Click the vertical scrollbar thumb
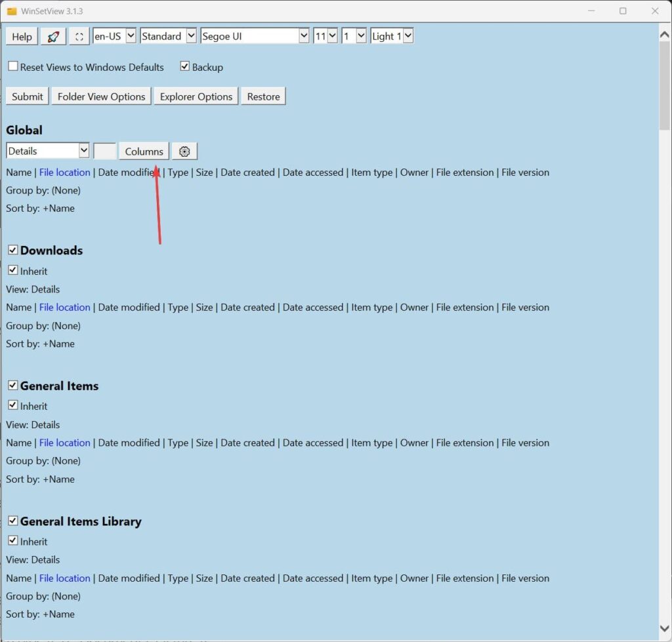Viewport: 672px width, 642px height. [x=664, y=86]
